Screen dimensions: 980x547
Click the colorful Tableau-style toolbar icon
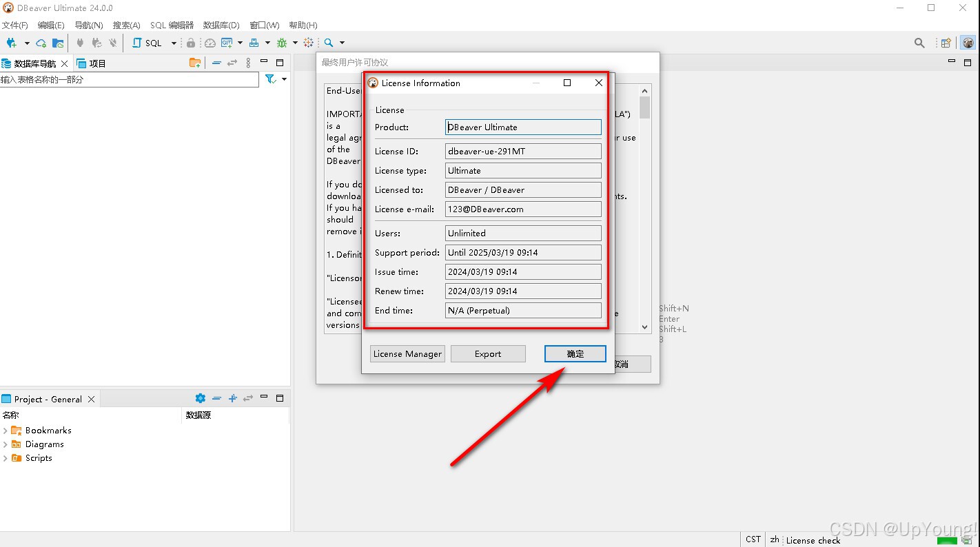click(308, 43)
